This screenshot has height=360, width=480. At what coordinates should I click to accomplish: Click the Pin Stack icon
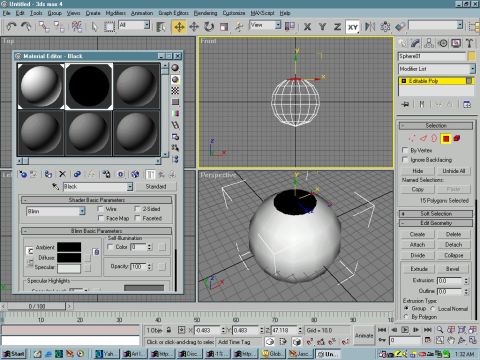(x=405, y=104)
